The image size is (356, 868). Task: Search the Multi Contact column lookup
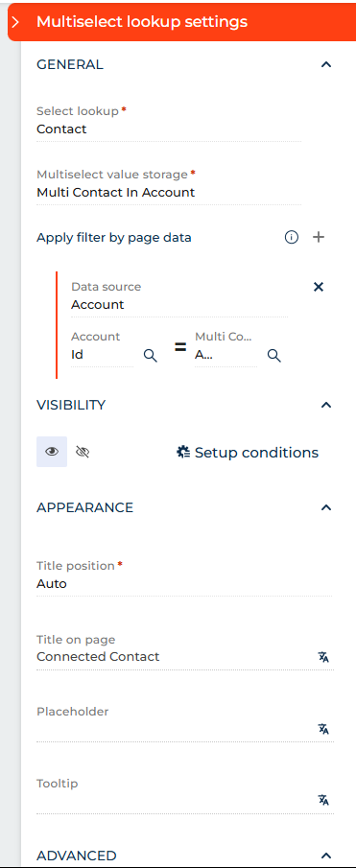click(x=274, y=356)
